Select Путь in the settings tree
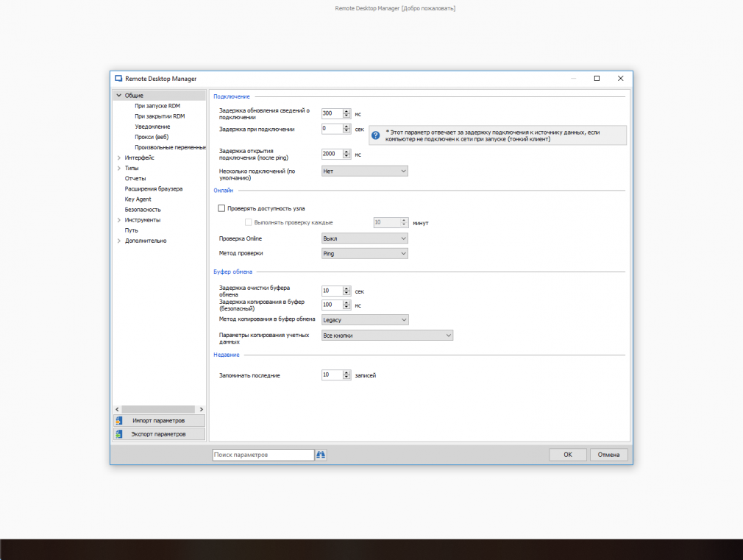 click(x=131, y=230)
